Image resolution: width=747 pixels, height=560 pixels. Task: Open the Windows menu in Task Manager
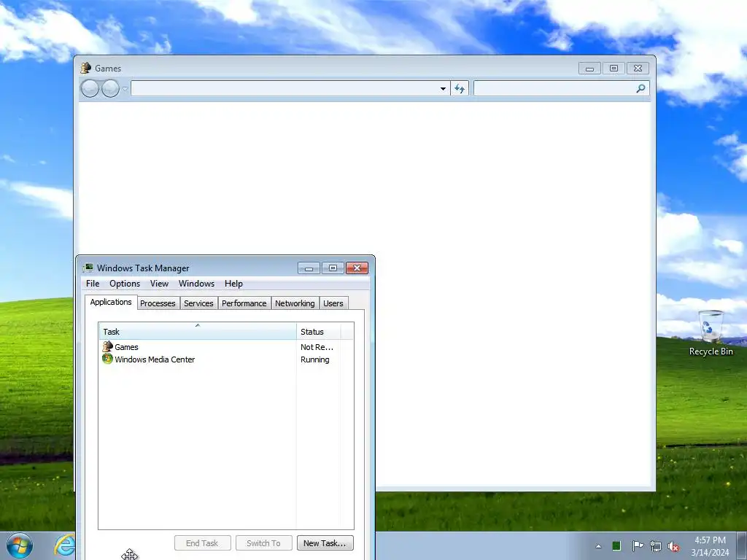196,284
